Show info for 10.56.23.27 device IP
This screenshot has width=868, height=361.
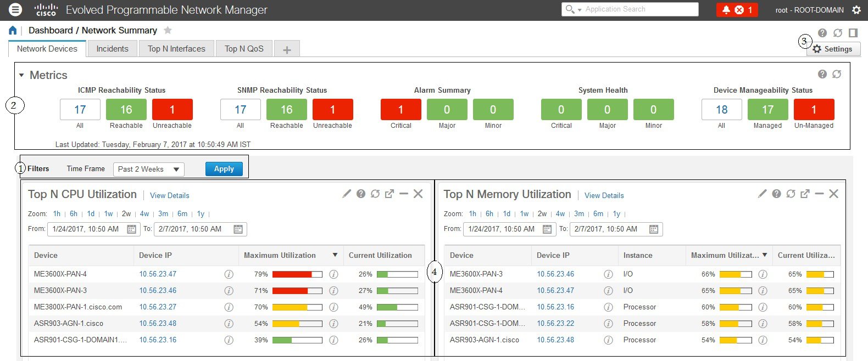229,307
